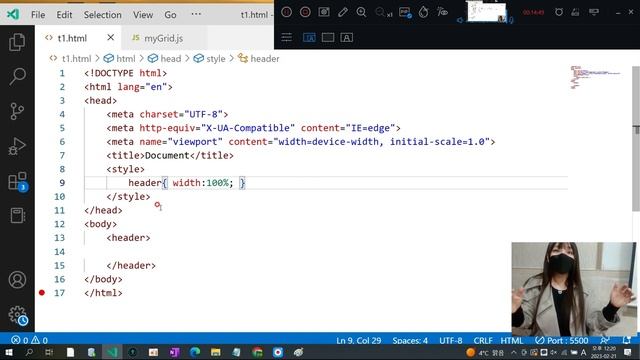The image size is (640, 360).
Task: Open the Edit menu
Action: [64, 15]
